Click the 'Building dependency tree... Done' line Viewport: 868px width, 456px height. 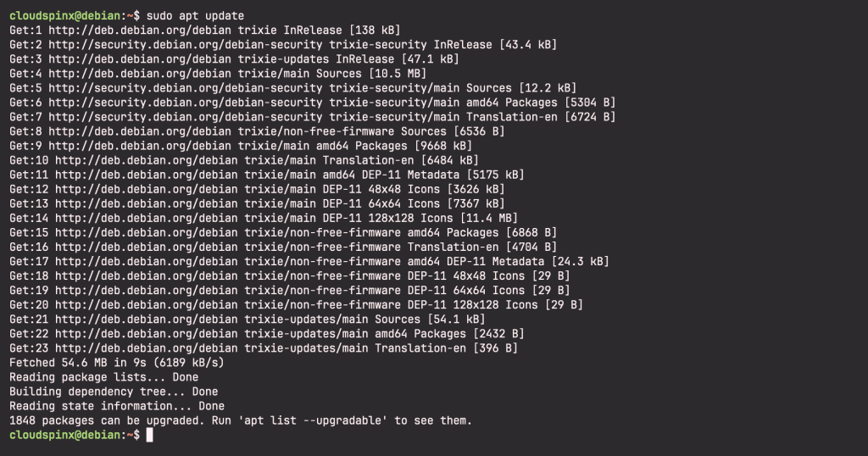pyautogui.click(x=114, y=392)
